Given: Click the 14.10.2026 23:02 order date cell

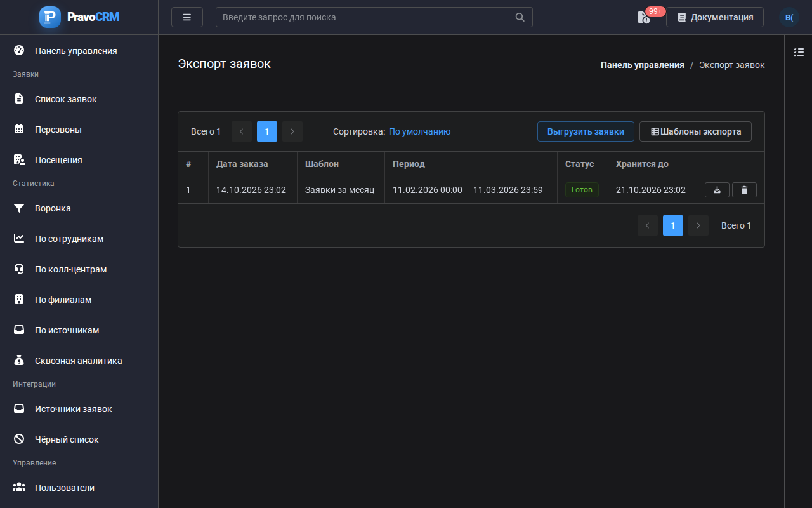Looking at the screenshot, I should coord(251,190).
